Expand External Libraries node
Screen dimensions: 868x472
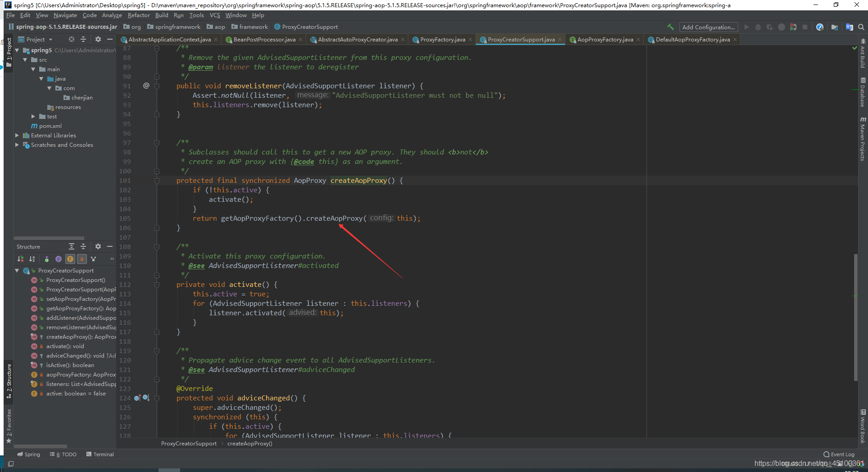point(17,136)
